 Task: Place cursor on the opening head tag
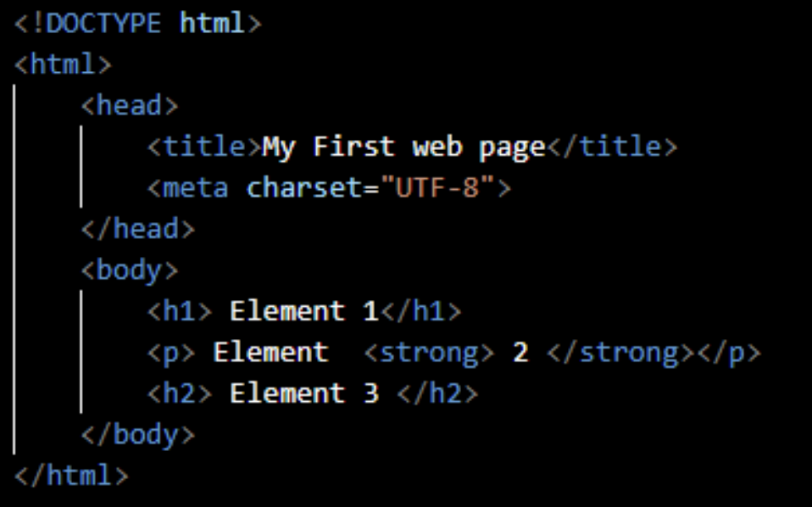(130, 105)
